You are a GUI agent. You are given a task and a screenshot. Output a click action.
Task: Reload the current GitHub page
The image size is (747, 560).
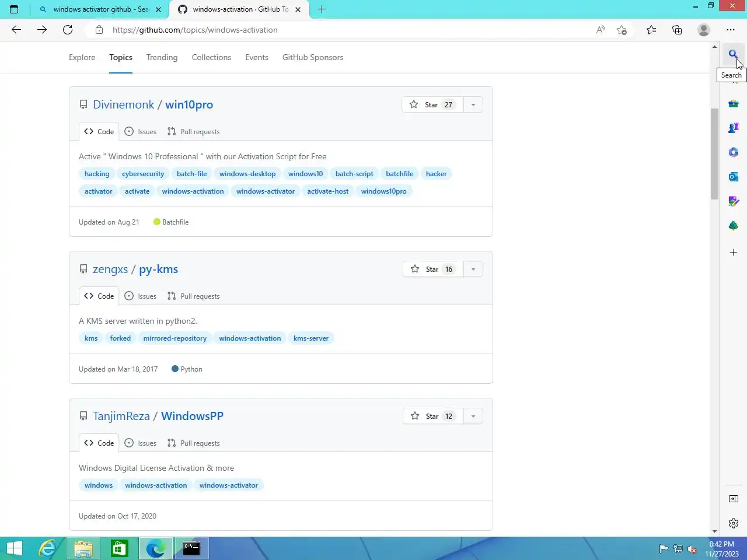coord(68,30)
